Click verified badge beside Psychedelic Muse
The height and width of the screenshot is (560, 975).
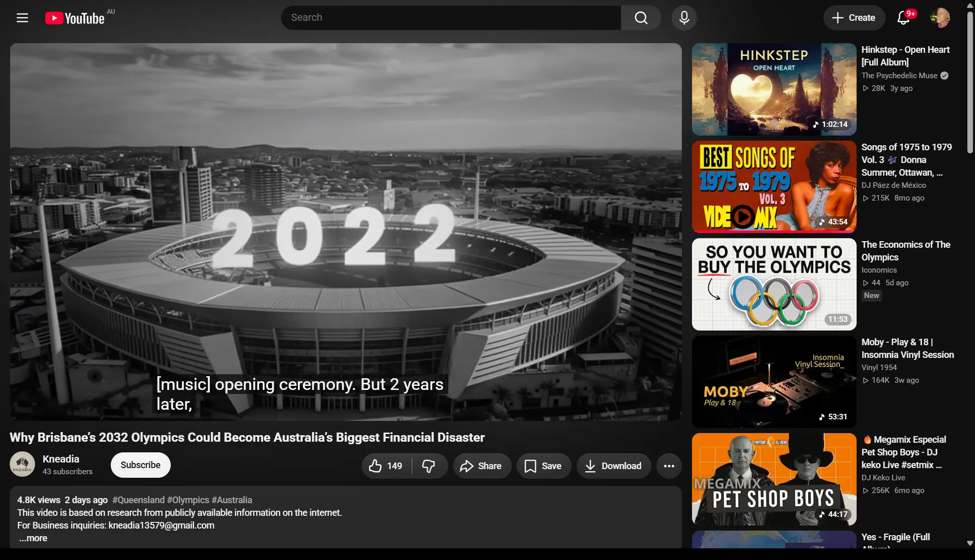[x=944, y=76]
